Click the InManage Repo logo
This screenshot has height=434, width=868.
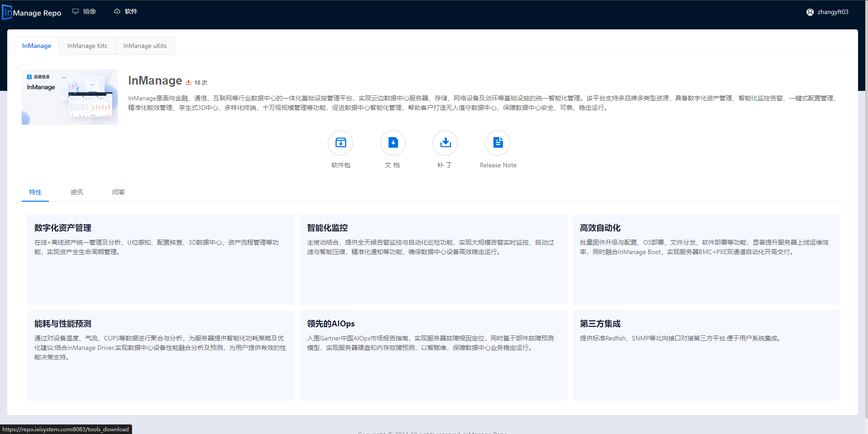point(32,12)
